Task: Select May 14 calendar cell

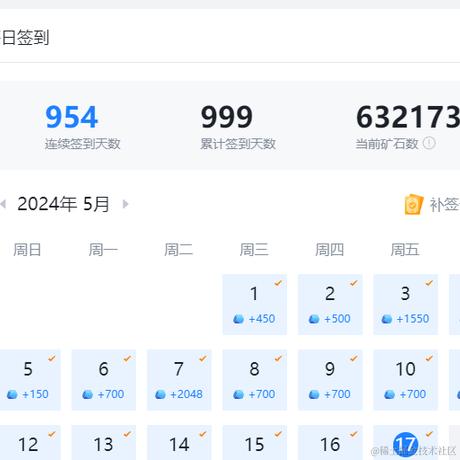Action: (x=179, y=443)
